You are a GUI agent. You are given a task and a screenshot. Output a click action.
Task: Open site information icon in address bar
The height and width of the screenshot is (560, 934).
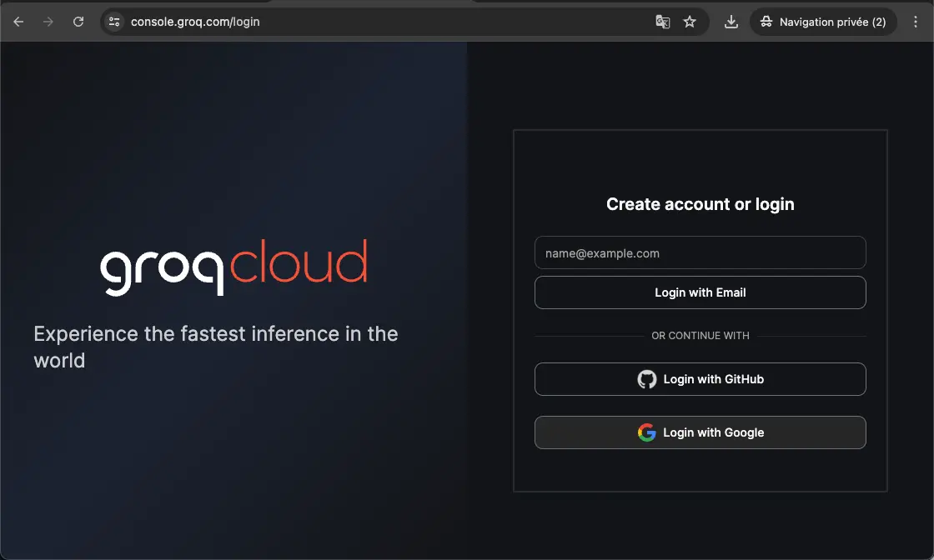(115, 22)
